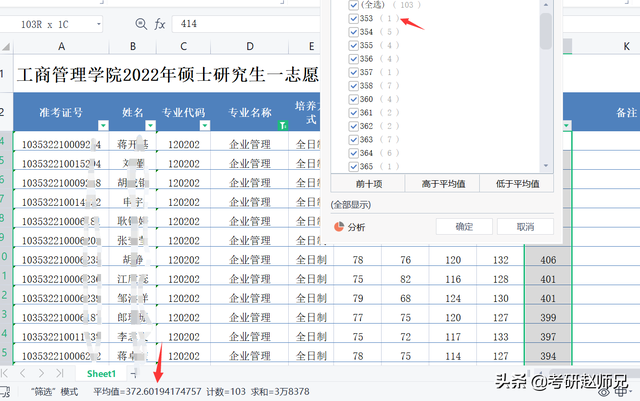Click the 求和=3万8378 status bar entry
Image resolution: width=640 pixels, height=401 pixels.
(x=280, y=392)
